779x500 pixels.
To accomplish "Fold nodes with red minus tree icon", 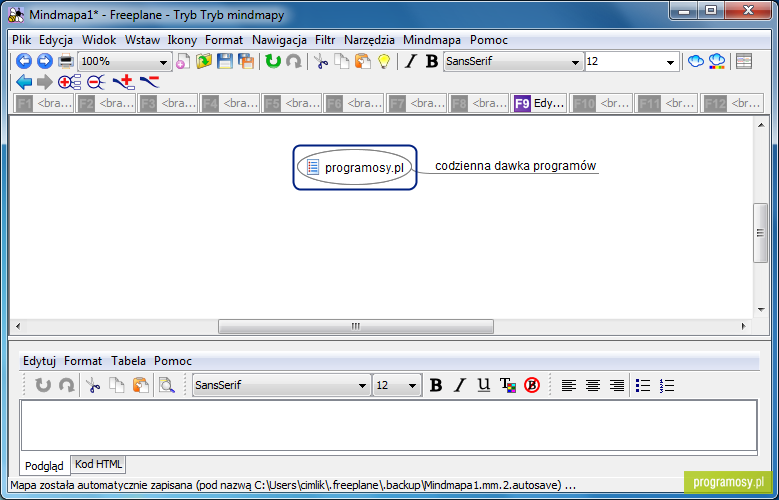I will click(96, 82).
